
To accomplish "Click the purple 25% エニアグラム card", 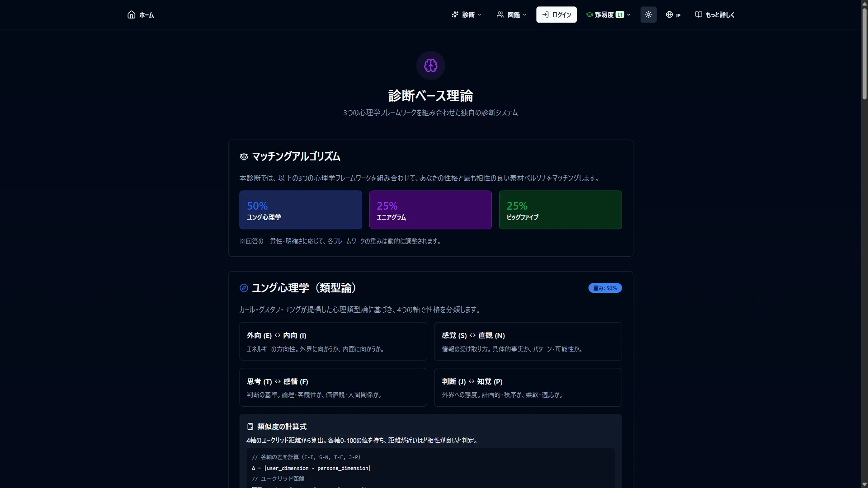I will (x=430, y=210).
